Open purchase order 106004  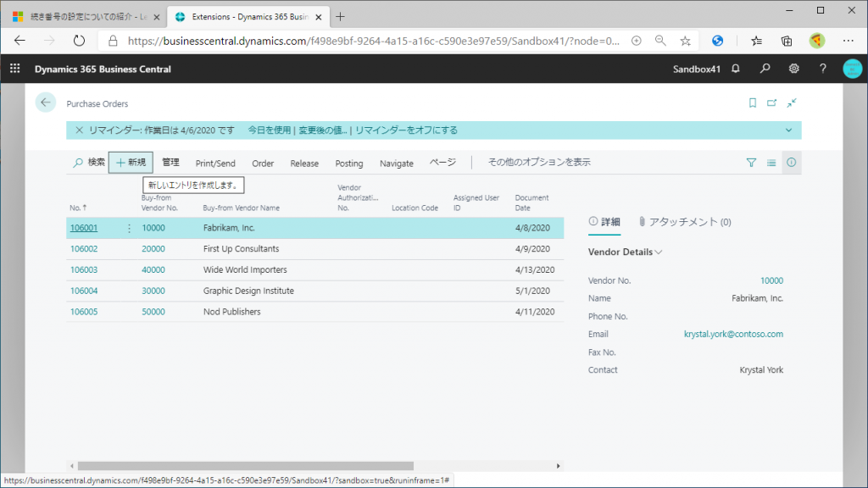[x=84, y=291]
